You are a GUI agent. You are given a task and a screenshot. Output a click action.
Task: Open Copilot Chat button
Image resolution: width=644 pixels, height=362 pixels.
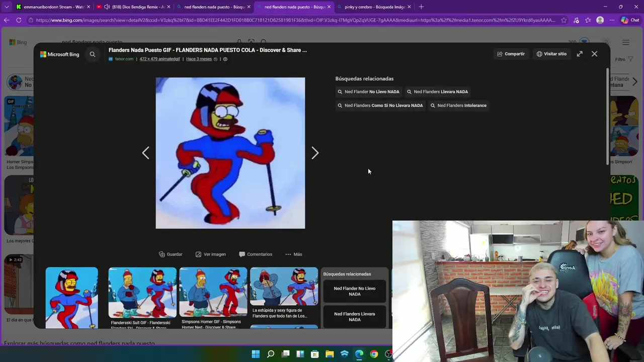click(630, 20)
